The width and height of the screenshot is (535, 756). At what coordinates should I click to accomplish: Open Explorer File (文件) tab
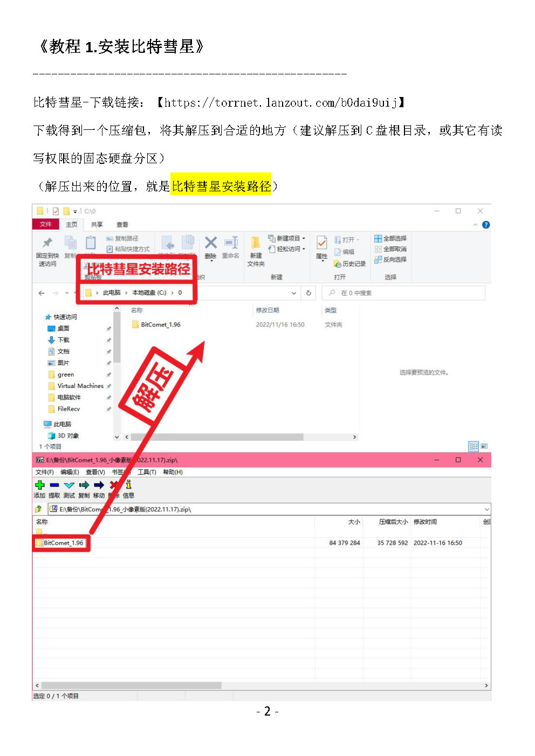tap(46, 224)
